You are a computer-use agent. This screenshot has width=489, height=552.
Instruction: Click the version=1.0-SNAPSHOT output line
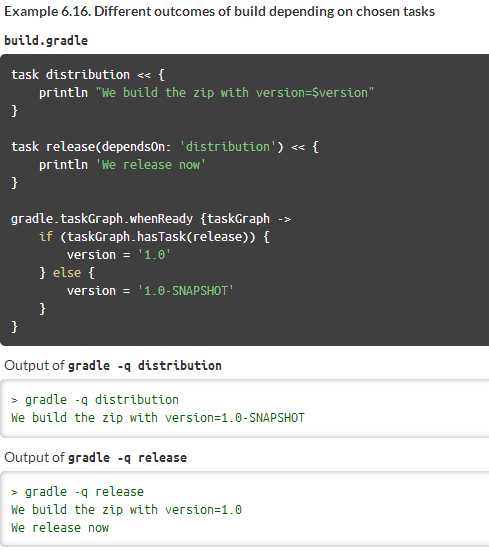158,418
